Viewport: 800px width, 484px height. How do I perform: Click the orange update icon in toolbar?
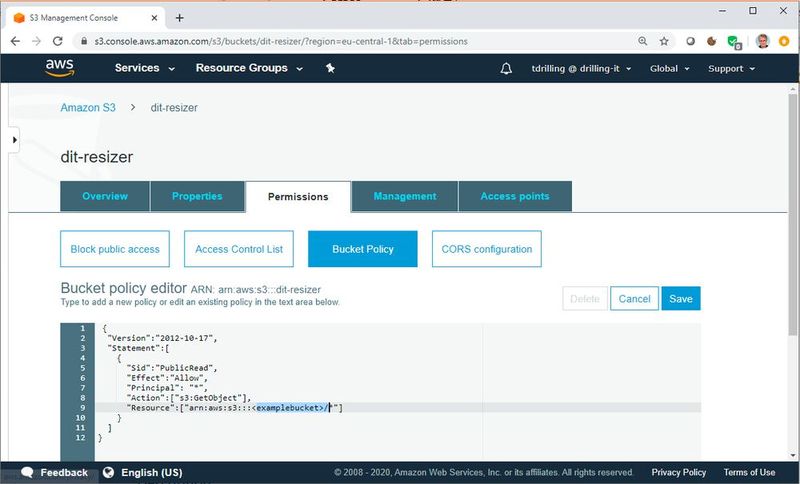pyautogui.click(x=784, y=41)
